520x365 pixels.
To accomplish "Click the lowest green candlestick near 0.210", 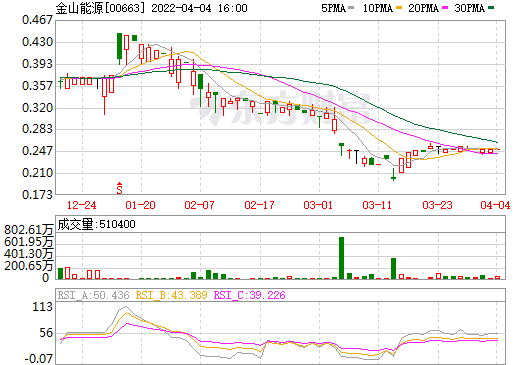I will [393, 175].
